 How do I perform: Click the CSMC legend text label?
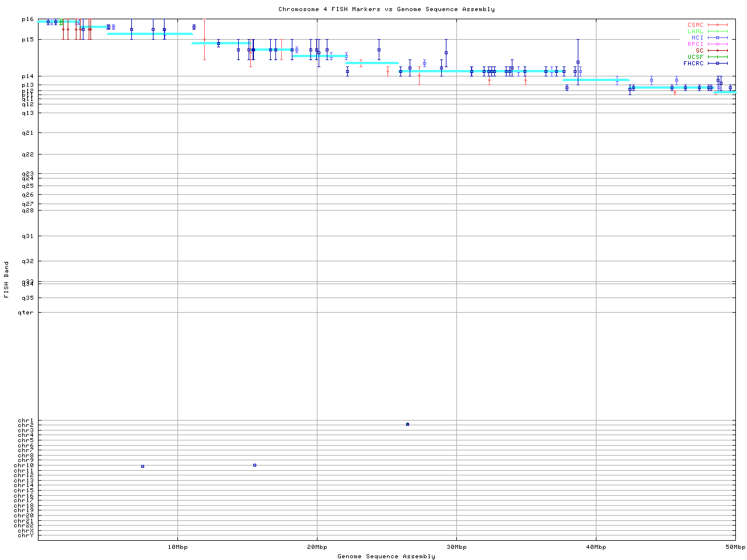[695, 25]
